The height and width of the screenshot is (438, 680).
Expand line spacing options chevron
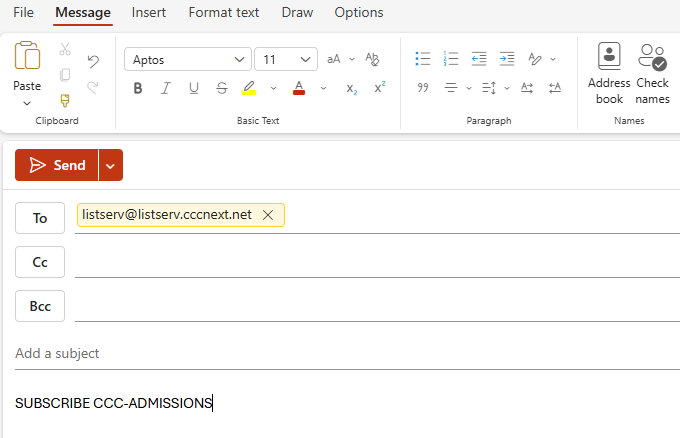(507, 88)
